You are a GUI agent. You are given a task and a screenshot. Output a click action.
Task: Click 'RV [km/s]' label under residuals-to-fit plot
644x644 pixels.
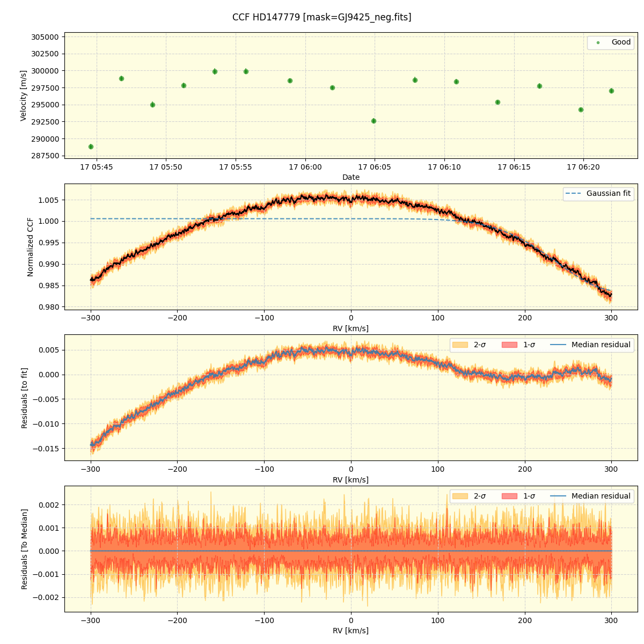click(x=351, y=480)
